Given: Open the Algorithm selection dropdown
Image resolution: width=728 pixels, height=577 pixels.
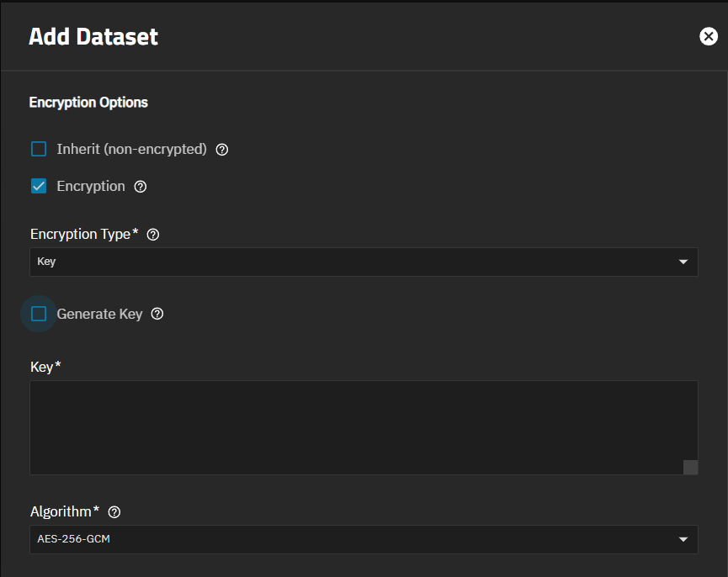Looking at the screenshot, I should coord(364,539).
